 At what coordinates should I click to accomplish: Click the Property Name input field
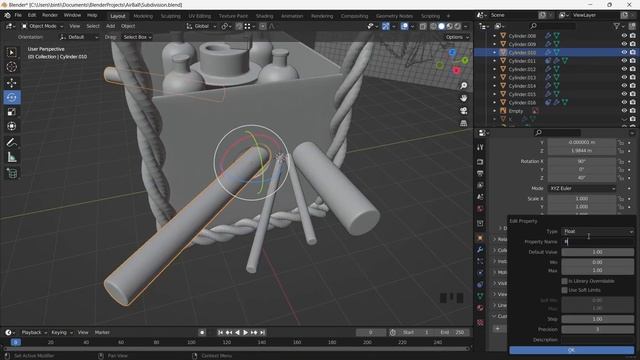[x=598, y=242]
